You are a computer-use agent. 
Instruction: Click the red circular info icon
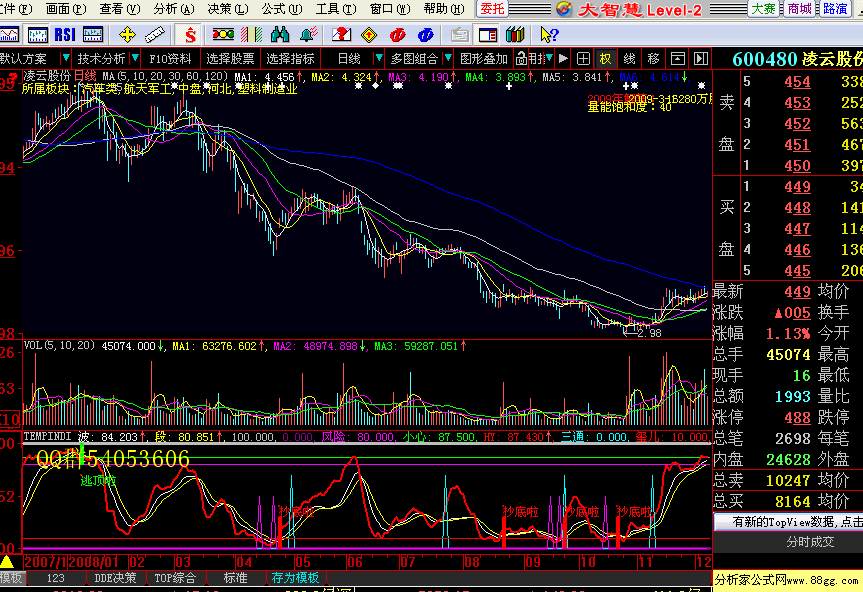397,35
